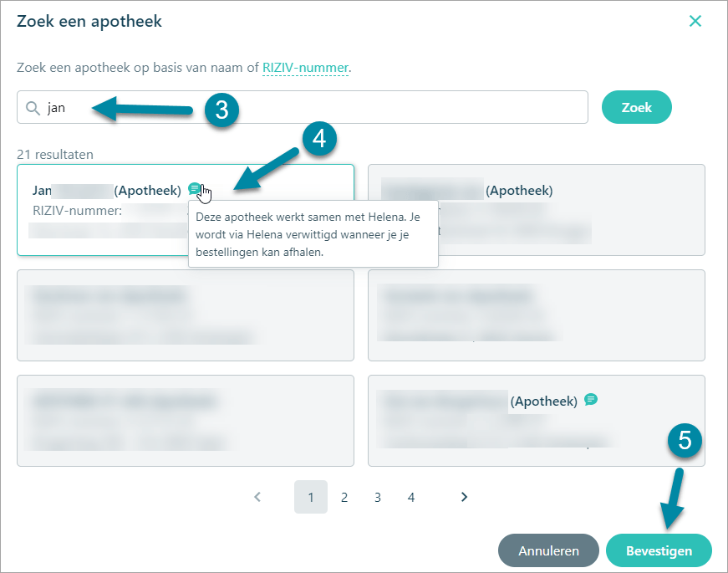Screen dimensions: 728x573
Task: Select the blurred result card at the bottom-left
Action: (x=186, y=421)
